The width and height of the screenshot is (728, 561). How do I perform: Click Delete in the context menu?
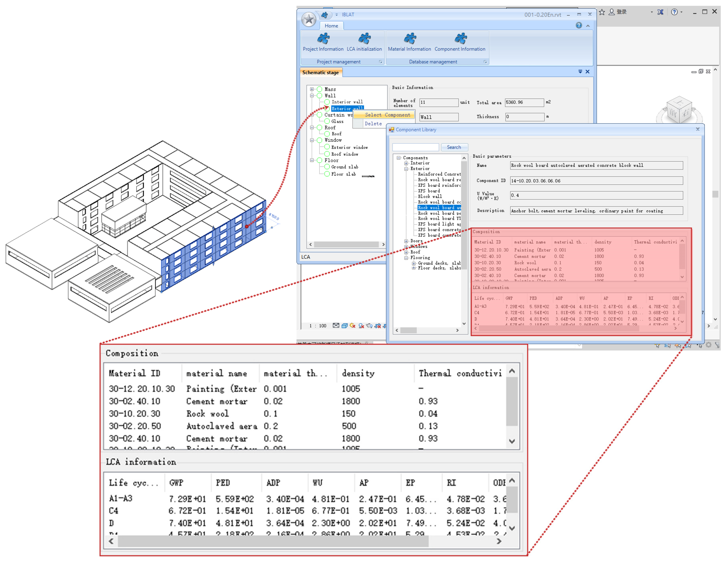[373, 124]
